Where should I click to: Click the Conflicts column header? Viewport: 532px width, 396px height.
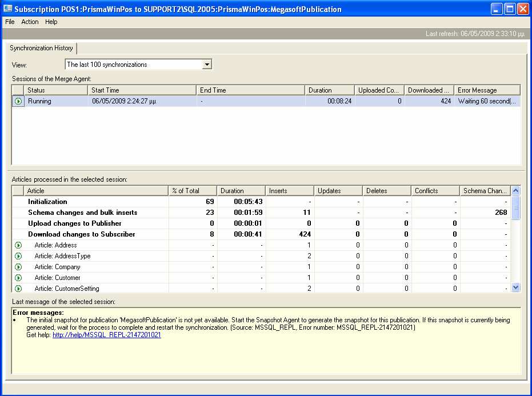435,191
